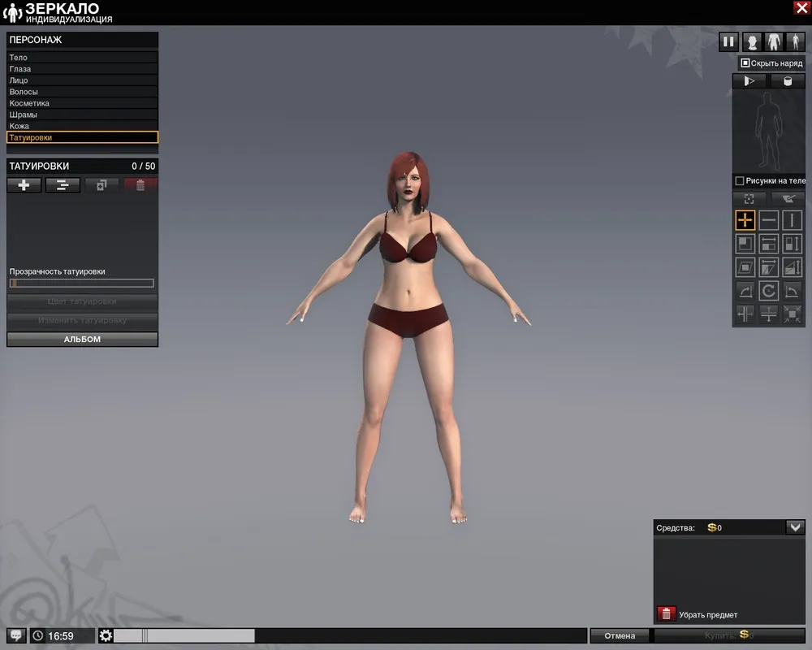
Task: Select the horizontal scale tool
Action: pyautogui.click(x=768, y=244)
